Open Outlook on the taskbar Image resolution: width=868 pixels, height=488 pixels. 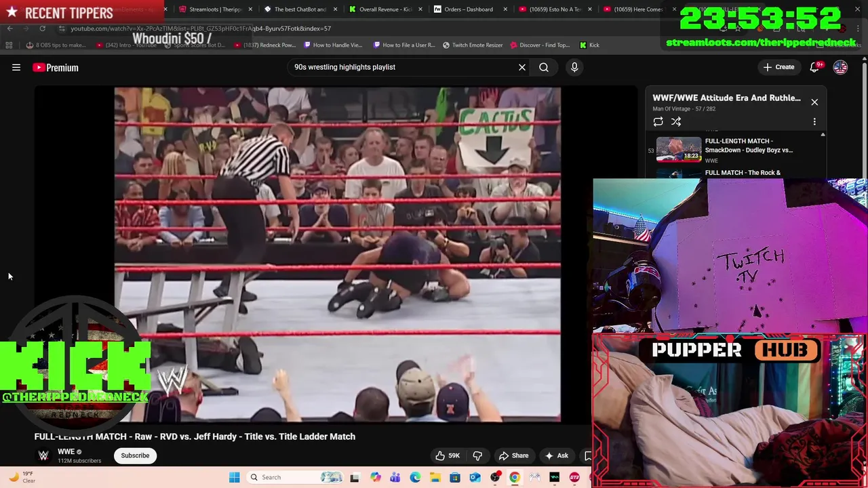475,477
